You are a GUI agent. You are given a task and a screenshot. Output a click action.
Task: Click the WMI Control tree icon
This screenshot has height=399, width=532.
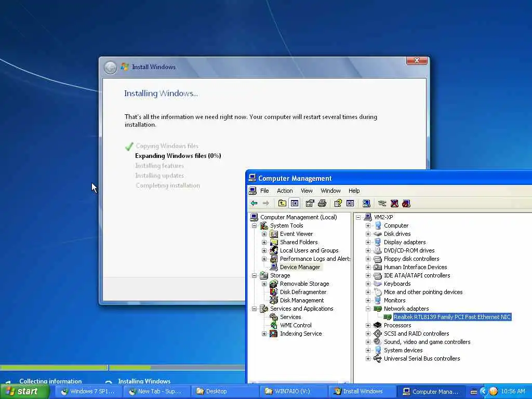pyautogui.click(x=274, y=325)
